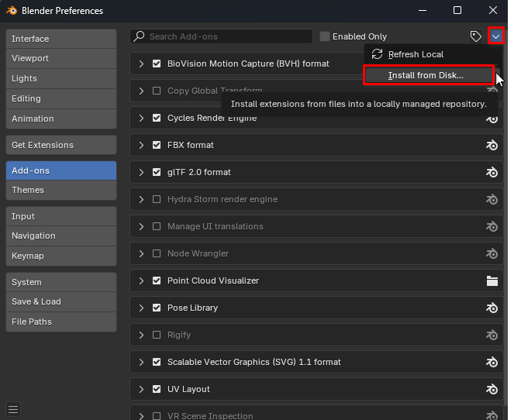Click Blender icon on Node Wrangler row
The height and width of the screenshot is (420, 521).
tap(492, 253)
